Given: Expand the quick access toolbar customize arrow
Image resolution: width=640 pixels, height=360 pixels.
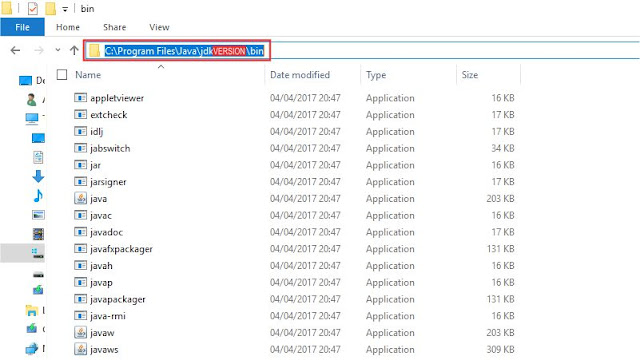Looking at the screenshot, I should tap(65, 9).
